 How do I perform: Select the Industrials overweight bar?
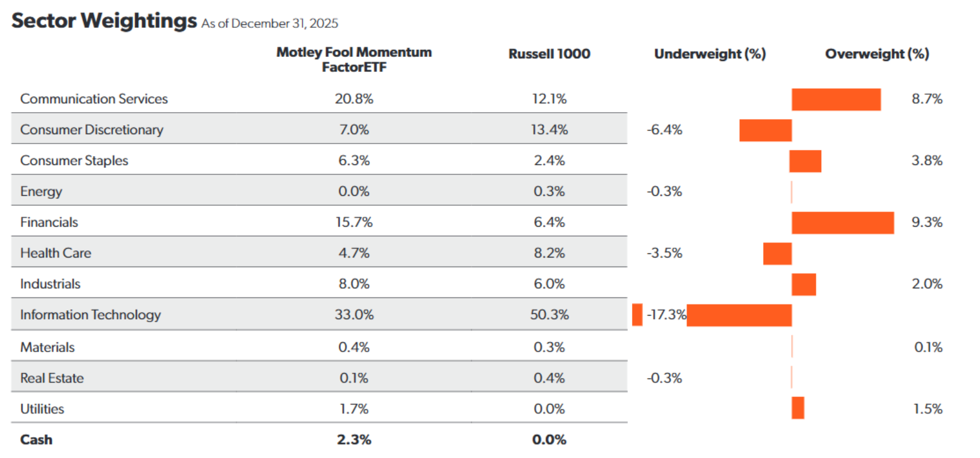pyautogui.click(x=803, y=285)
